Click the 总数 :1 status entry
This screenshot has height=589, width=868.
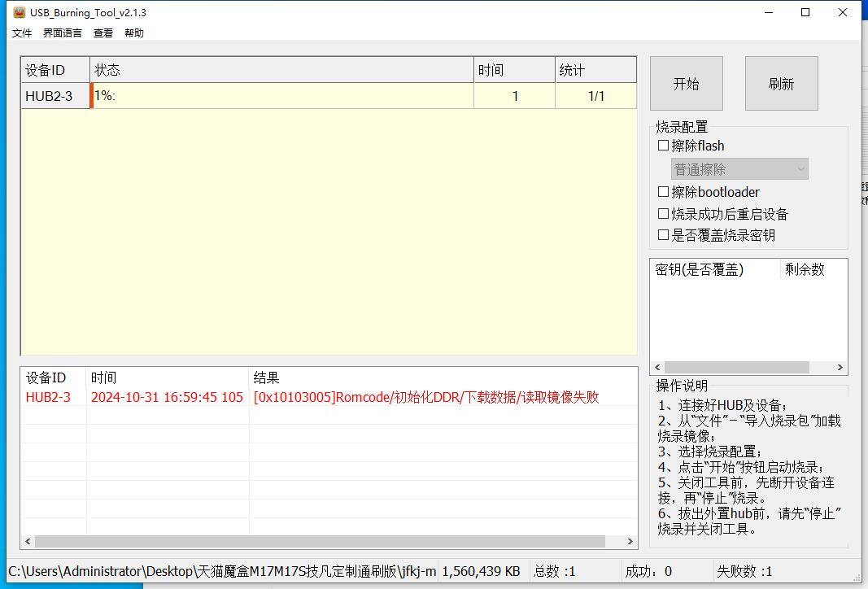(x=554, y=571)
